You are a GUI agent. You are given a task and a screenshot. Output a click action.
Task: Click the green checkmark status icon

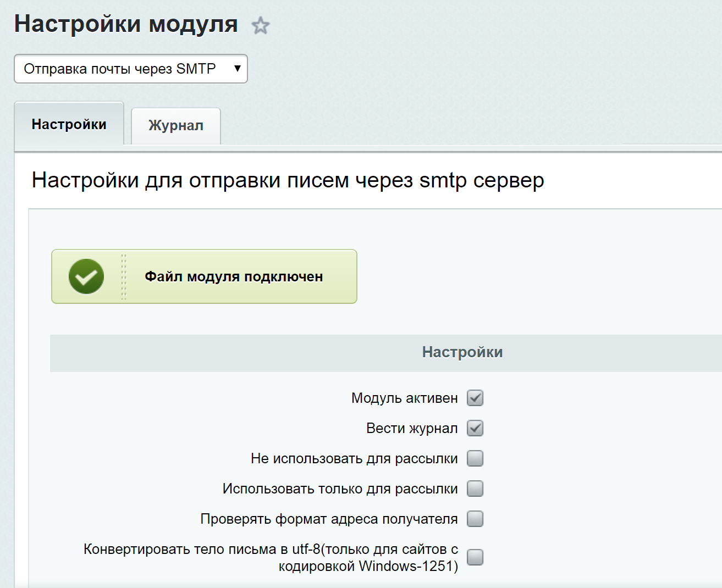point(86,276)
